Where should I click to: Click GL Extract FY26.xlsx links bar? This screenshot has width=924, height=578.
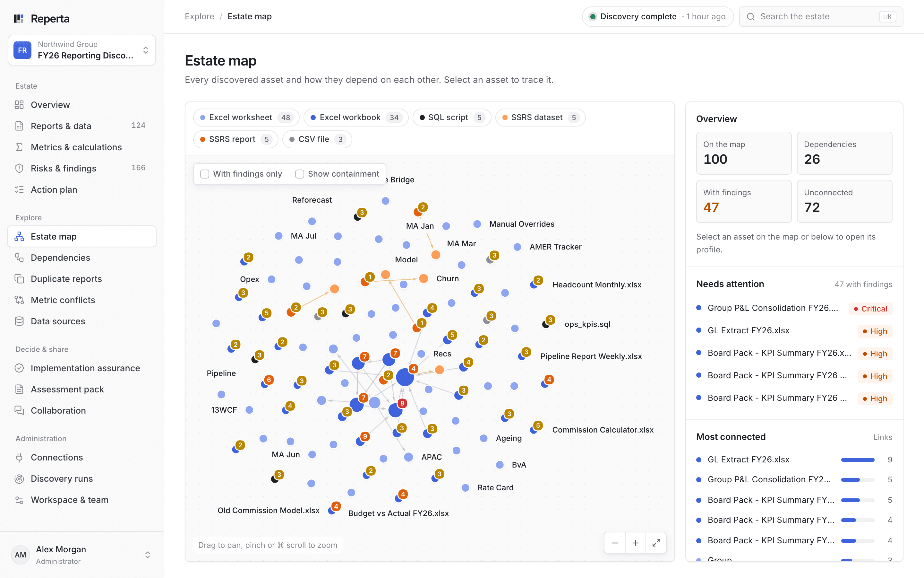[858, 460]
